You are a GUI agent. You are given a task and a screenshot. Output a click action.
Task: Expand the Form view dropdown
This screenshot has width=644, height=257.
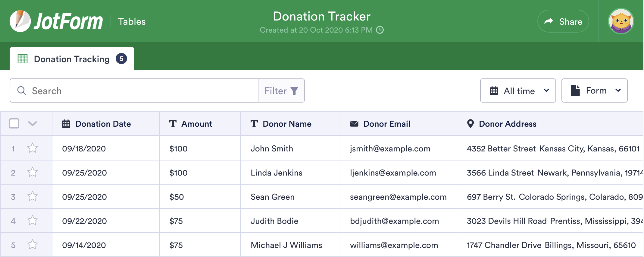(x=594, y=90)
